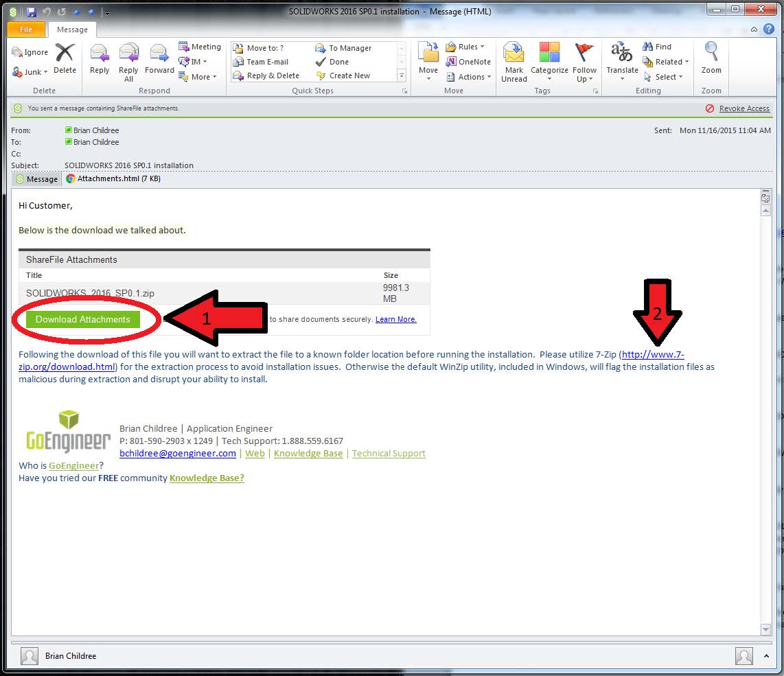Save the message using the floppy disk icon
Viewport: 784px width, 676px height.
pos(31,12)
